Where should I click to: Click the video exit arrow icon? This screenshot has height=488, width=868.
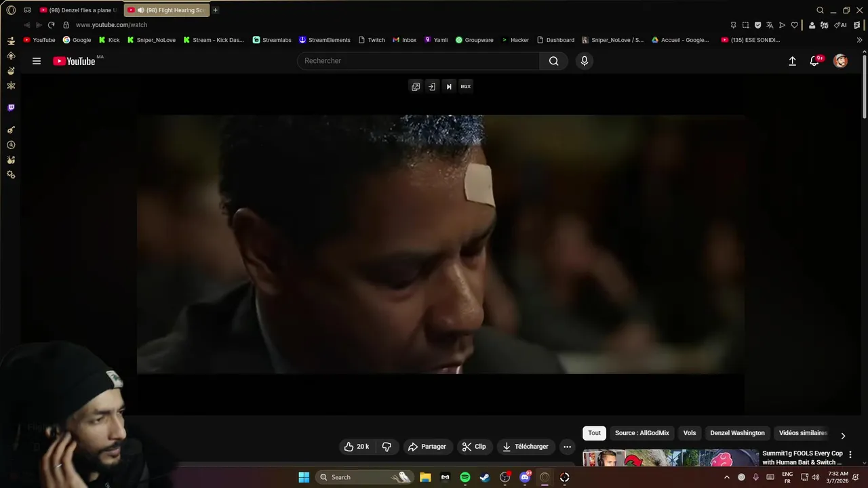pyautogui.click(x=432, y=87)
